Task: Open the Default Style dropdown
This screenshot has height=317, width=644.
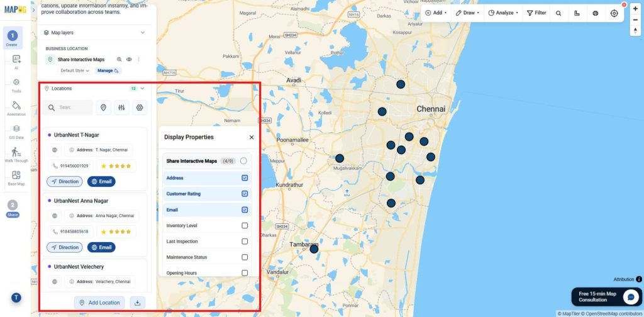Action: pos(75,70)
